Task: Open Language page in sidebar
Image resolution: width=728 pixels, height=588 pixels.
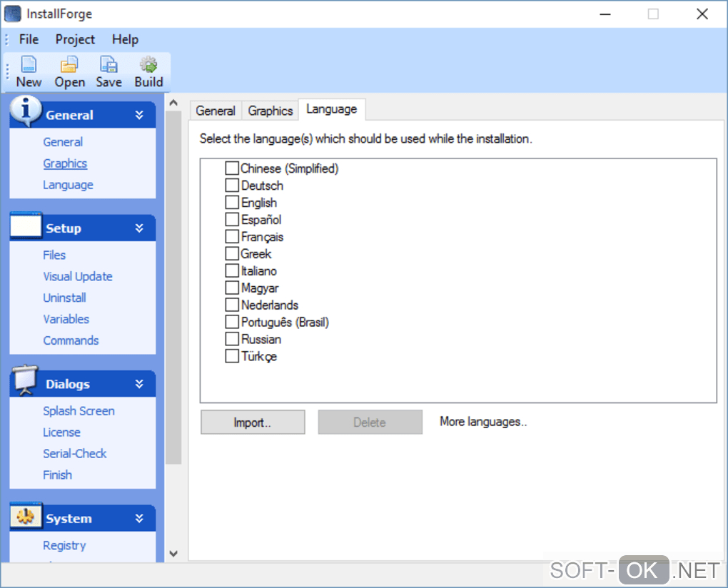Action: [69, 185]
